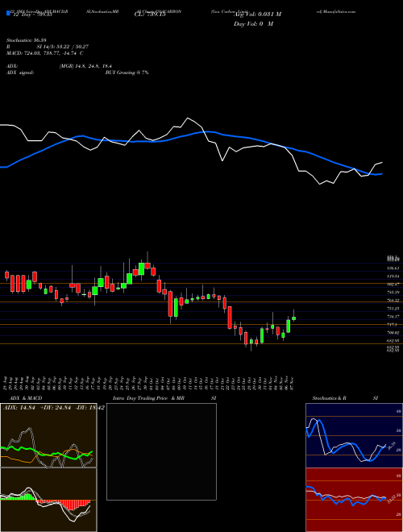
Task: Open the MACD histogram chart panel
Action: (48, 500)
